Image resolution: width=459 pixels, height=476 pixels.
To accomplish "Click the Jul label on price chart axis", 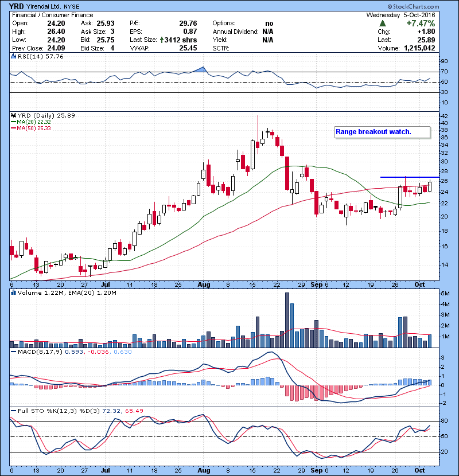I will [x=105, y=285].
